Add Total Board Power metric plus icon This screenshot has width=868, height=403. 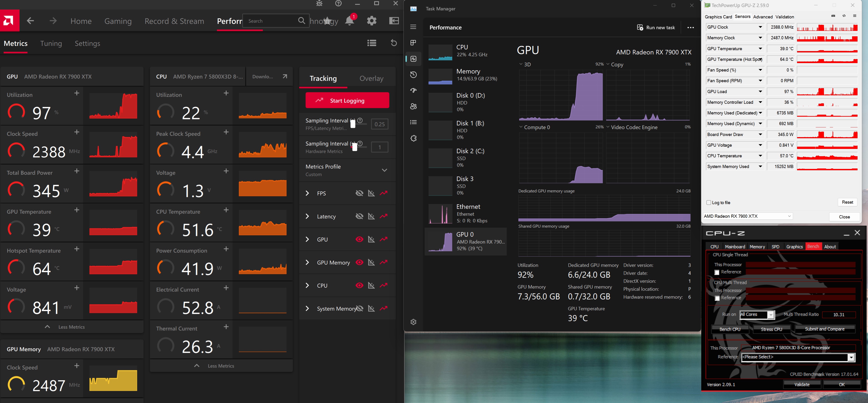[77, 171]
